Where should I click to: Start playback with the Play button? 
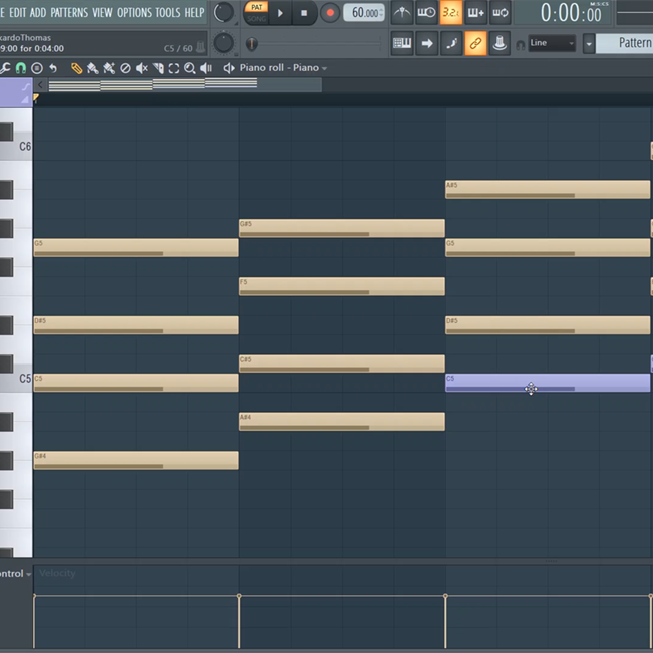[280, 13]
